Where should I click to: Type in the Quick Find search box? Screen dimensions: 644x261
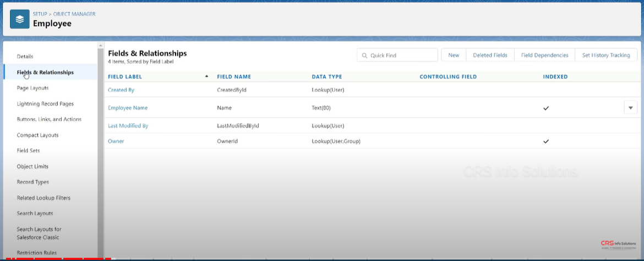coord(402,55)
